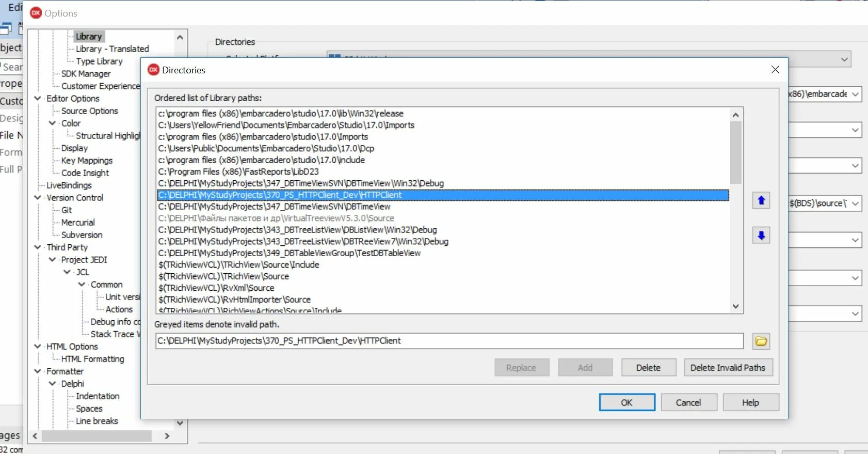The image size is (868, 454).
Task: Confirm Directories dialog with OK
Action: 627,402
